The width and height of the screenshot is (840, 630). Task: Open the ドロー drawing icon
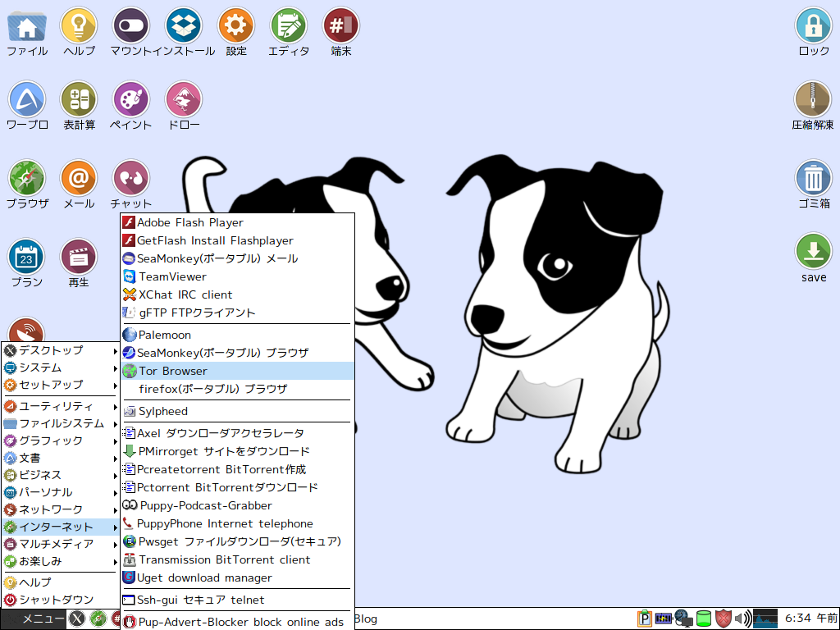pyautogui.click(x=183, y=99)
